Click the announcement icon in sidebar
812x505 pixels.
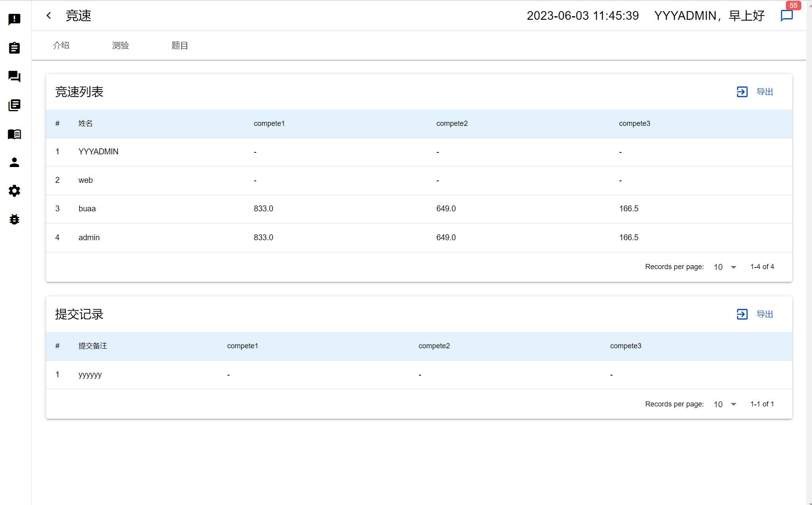(14, 19)
